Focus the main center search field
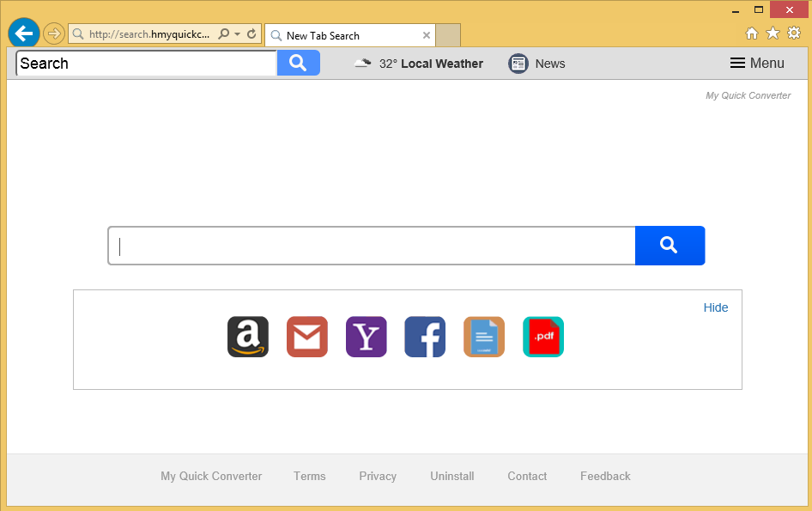This screenshot has width=812, height=511. pos(371,246)
